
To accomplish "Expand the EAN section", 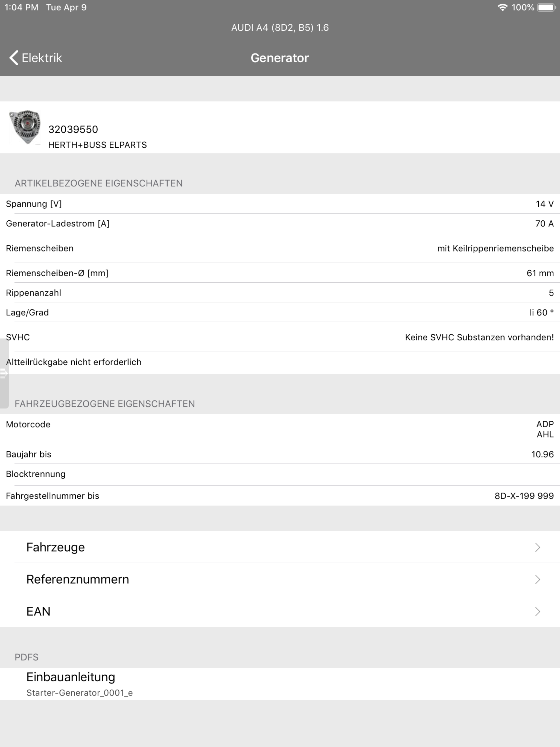I will (x=280, y=611).
